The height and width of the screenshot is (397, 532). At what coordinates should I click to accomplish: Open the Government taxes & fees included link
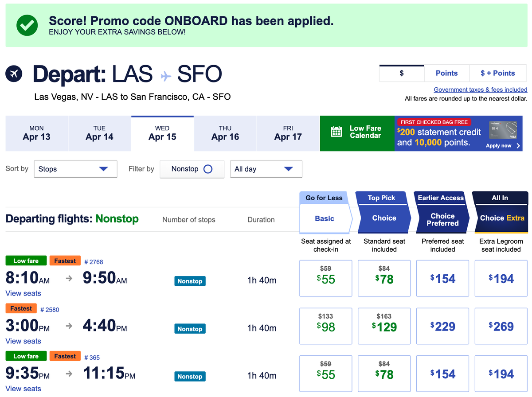(x=480, y=90)
